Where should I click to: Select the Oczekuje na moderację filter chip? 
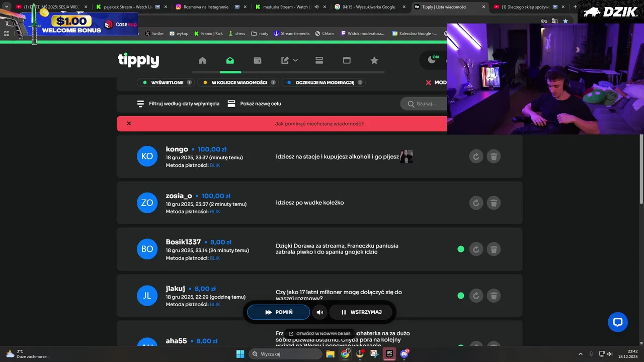pos(324,82)
